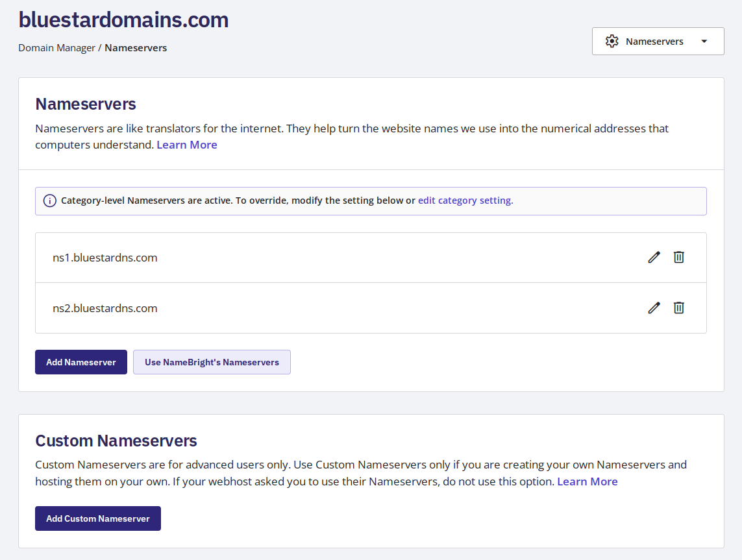742x560 pixels.
Task: Select the ns1.bluestardns.com entry text
Action: 105,258
